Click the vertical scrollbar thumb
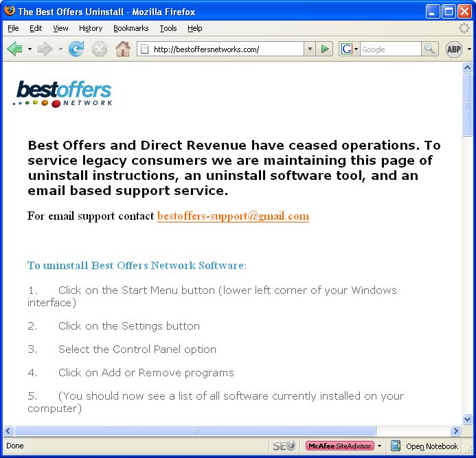This screenshot has height=458, width=476. 467,105
